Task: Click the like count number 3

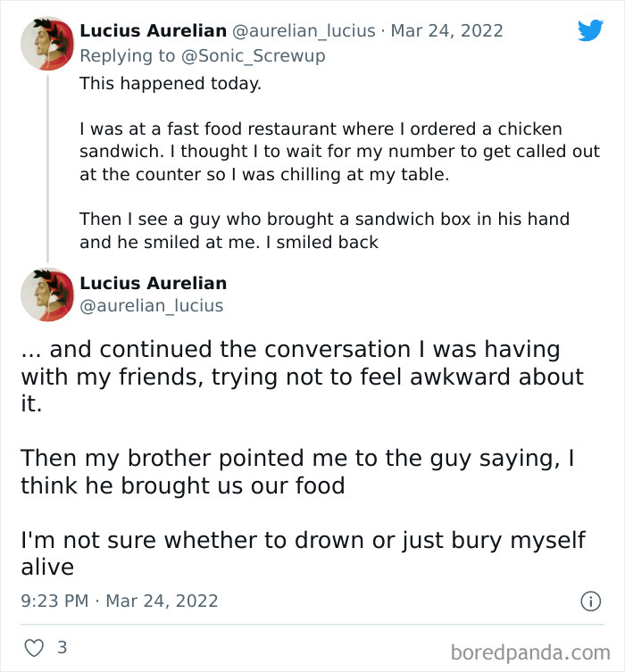Action: pos(62,647)
